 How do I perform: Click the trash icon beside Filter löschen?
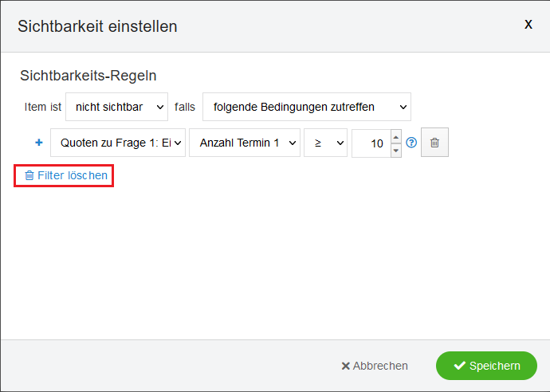click(x=29, y=175)
